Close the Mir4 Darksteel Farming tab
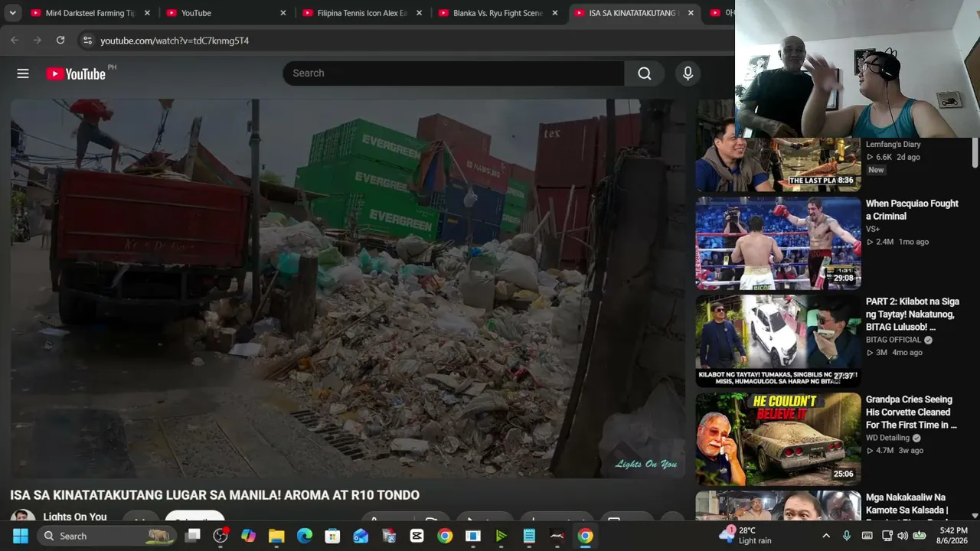The height and width of the screenshot is (551, 980). point(147,13)
